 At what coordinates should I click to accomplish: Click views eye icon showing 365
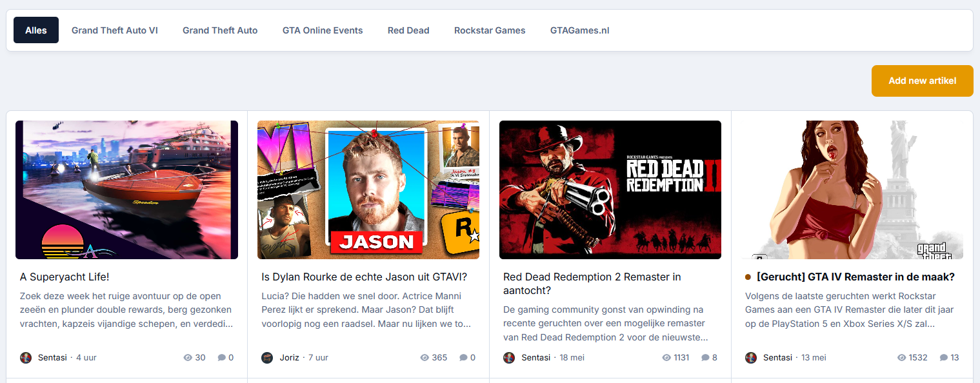[x=425, y=357]
